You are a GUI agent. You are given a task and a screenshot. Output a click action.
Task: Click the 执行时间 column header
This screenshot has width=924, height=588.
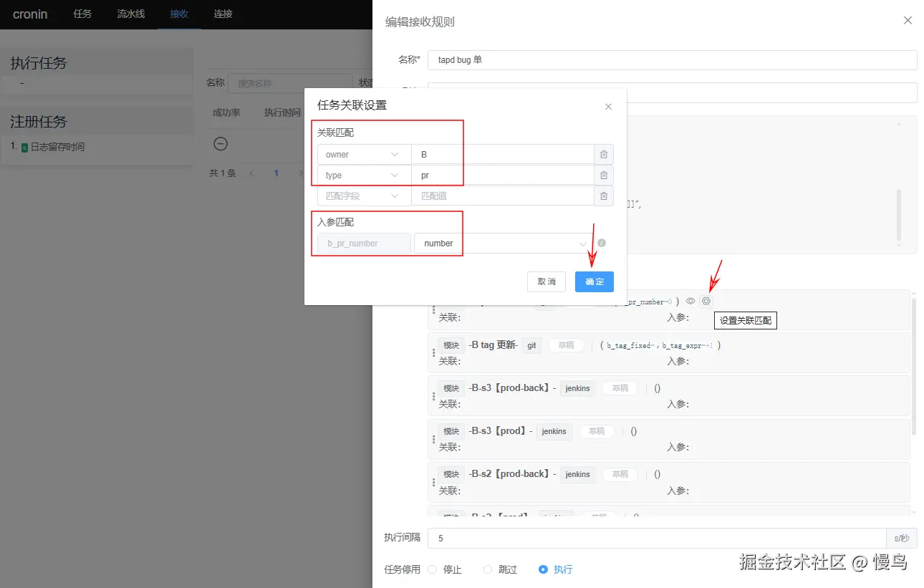[x=282, y=112]
